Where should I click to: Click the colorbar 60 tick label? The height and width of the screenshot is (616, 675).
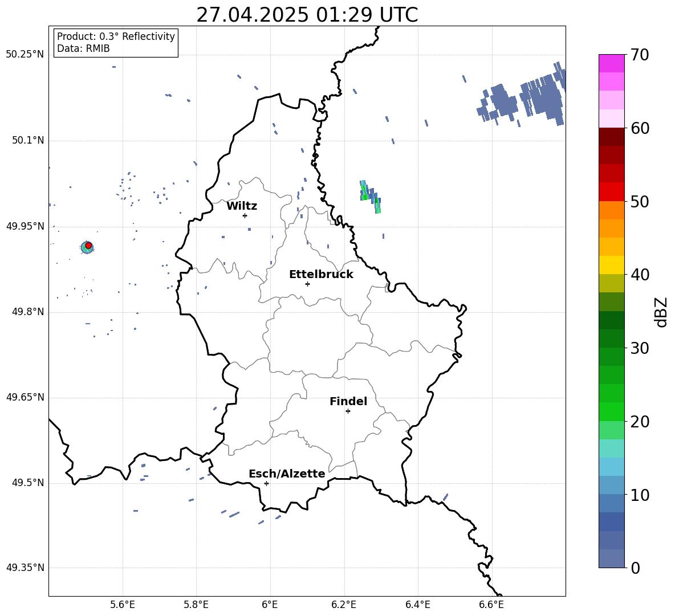coord(640,128)
